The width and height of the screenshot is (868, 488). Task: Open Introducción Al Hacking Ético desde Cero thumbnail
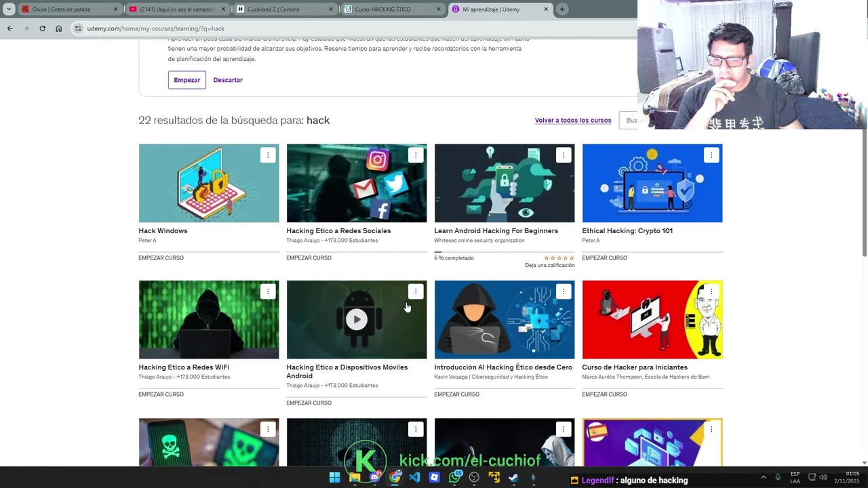point(505,319)
